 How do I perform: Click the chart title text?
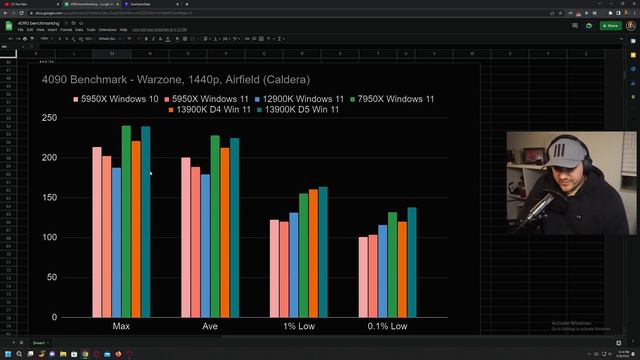(x=176, y=79)
